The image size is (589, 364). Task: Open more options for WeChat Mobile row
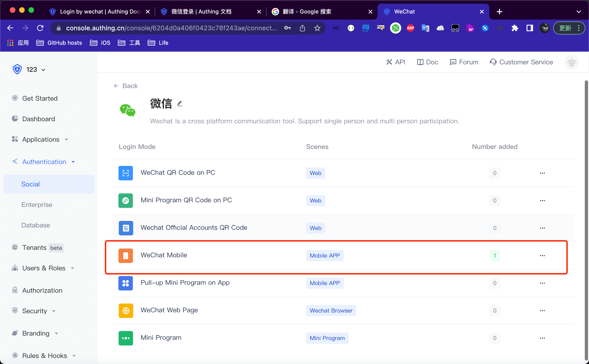(x=542, y=255)
